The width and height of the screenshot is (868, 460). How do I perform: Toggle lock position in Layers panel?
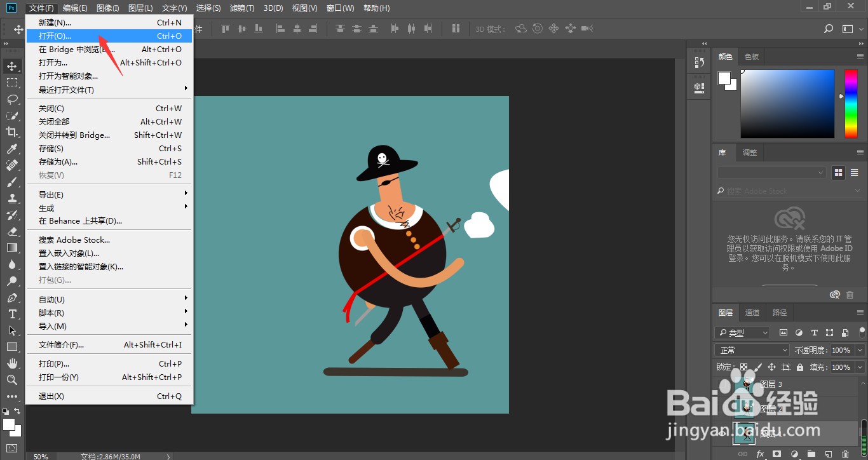771,367
